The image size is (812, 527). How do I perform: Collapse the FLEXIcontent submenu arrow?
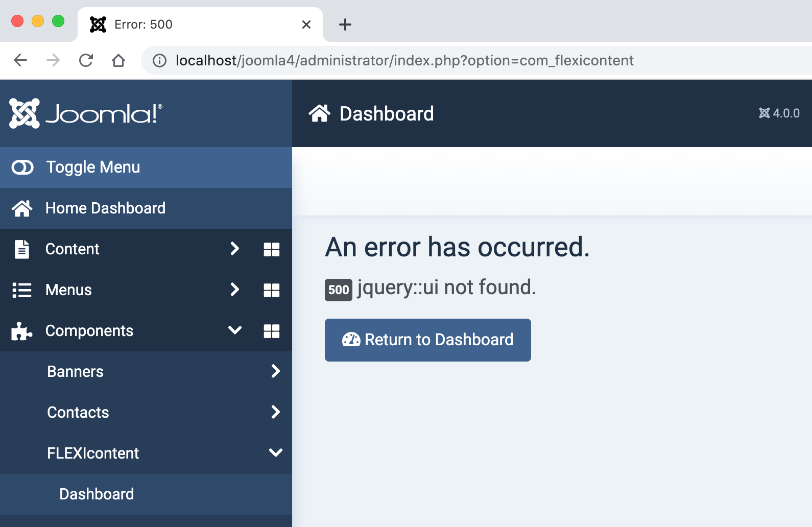click(x=276, y=452)
